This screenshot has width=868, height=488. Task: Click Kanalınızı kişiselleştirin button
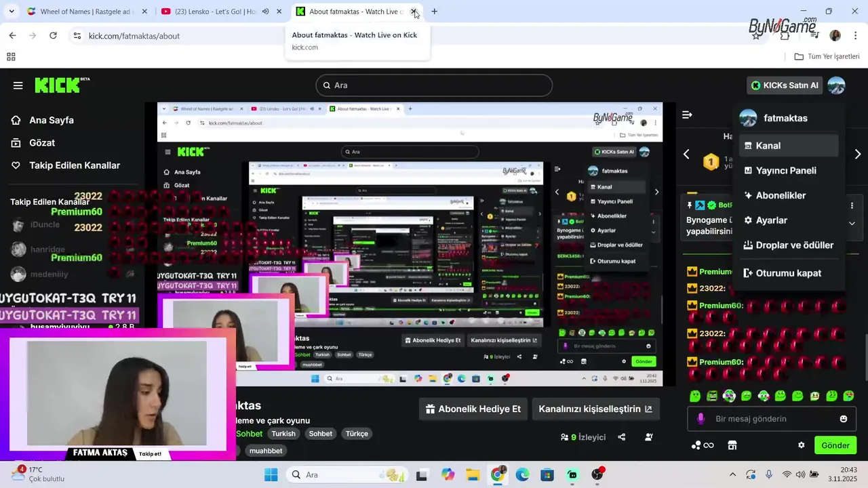pyautogui.click(x=595, y=409)
